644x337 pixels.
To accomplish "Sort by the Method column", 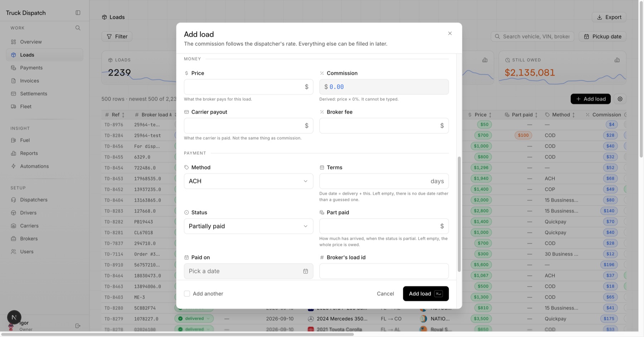I will click(x=574, y=115).
